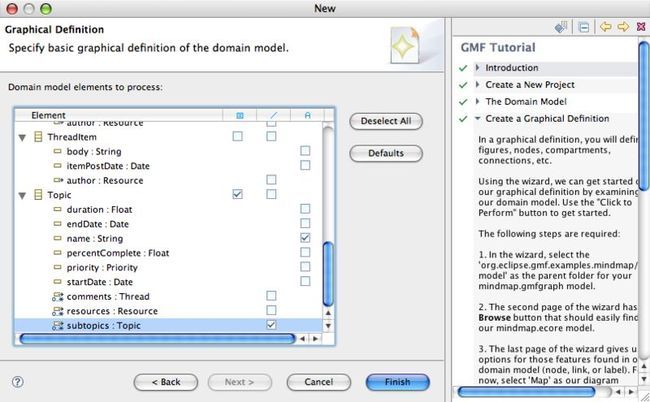The image size is (650, 402).
Task: Click the startDate : Date attribute icon
Action: click(58, 282)
